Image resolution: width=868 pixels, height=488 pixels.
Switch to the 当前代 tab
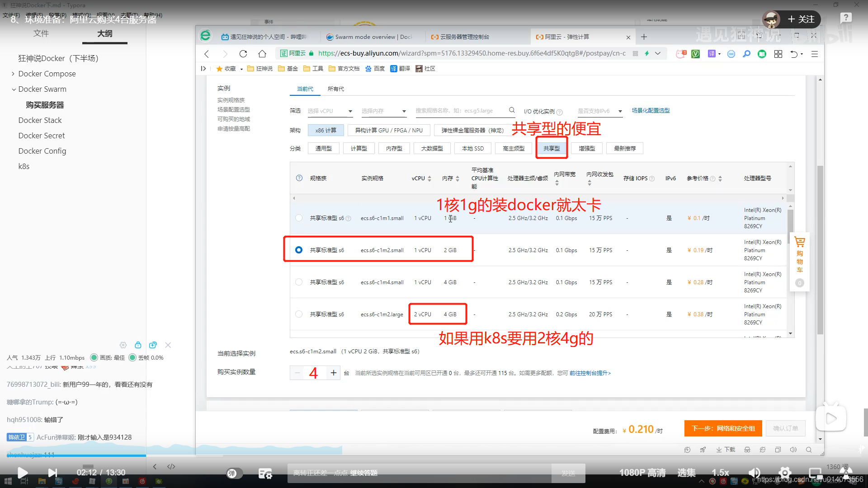pyautogui.click(x=305, y=89)
